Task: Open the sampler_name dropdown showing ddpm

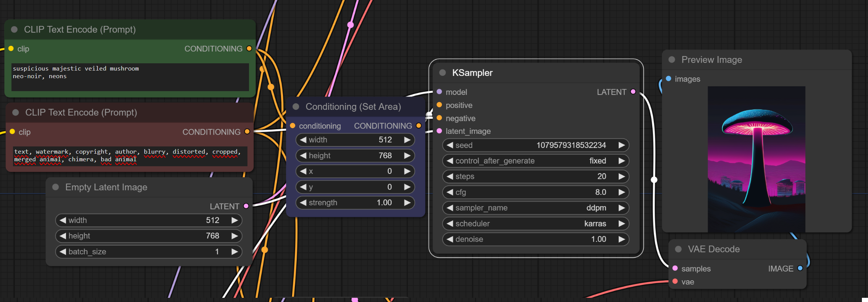Action: pyautogui.click(x=535, y=208)
